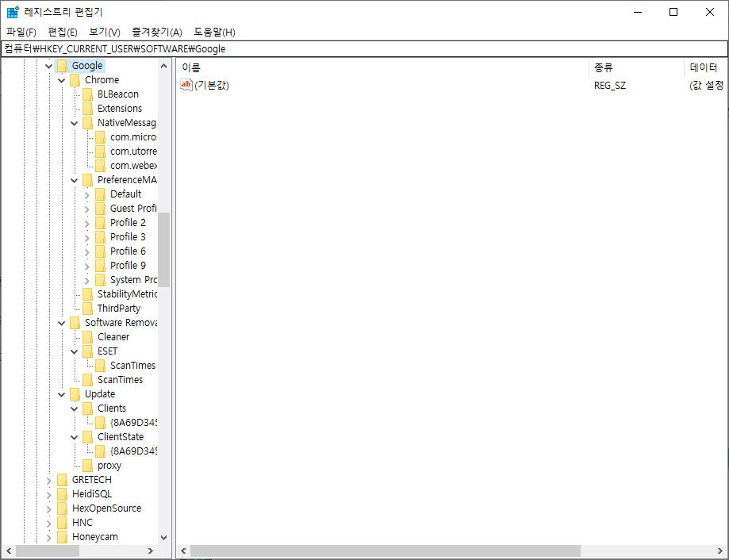The height and width of the screenshot is (560, 729).
Task: Select the Default tree item
Action: coord(125,194)
